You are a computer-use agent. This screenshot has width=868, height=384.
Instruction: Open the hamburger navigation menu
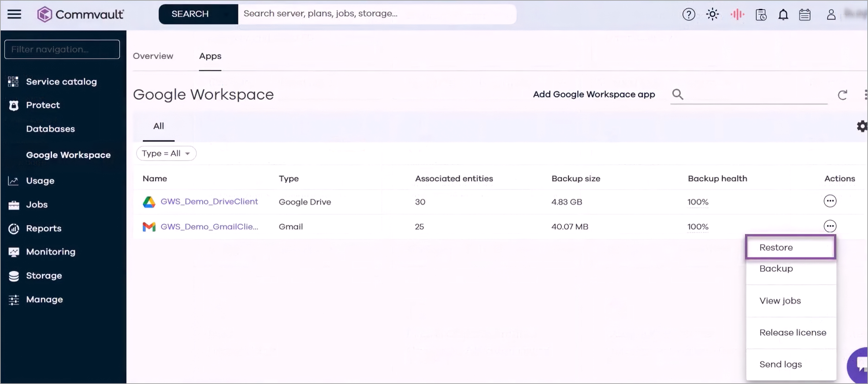coord(14,14)
